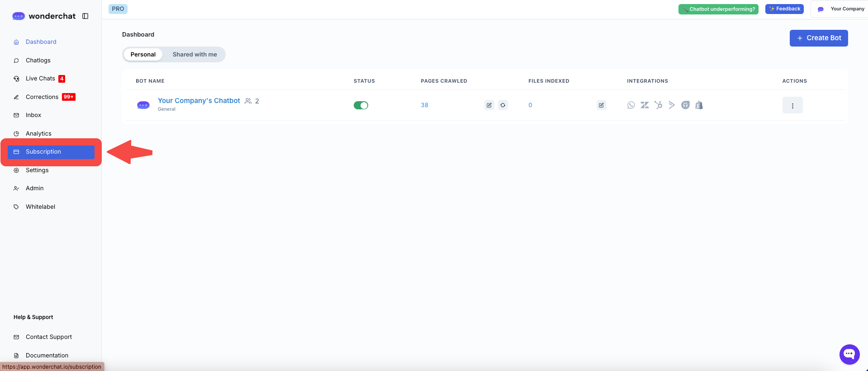Collapse the sidebar with the panel icon
Screen dimensions: 868x371
click(x=85, y=16)
